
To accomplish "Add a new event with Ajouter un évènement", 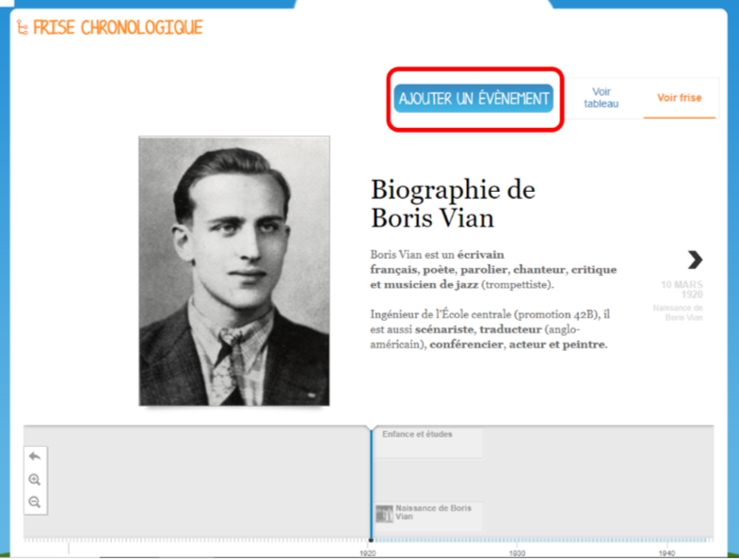I will pos(474,99).
